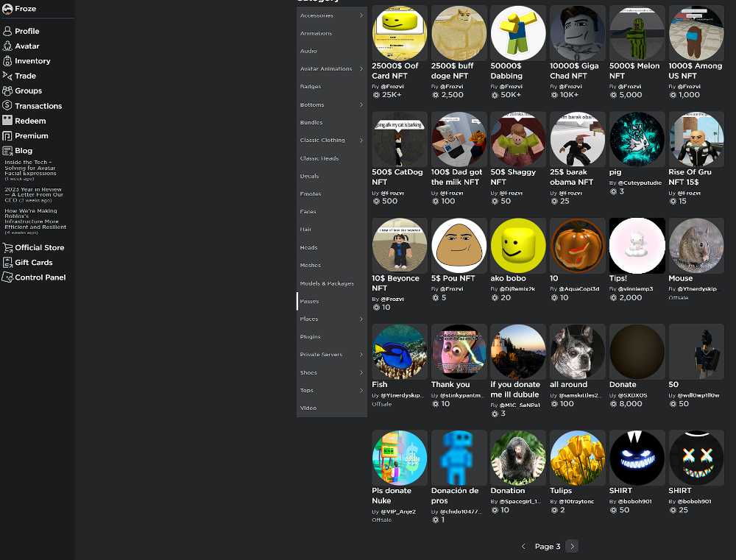Viewport: 736px width, 560px height.
Task: Go to the next page arrow
Action: [573, 546]
